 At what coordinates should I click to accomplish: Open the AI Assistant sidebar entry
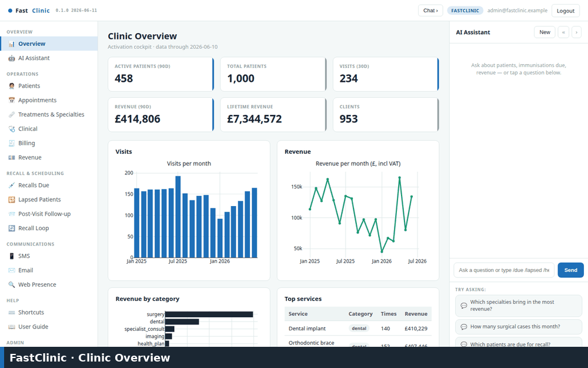point(49,58)
